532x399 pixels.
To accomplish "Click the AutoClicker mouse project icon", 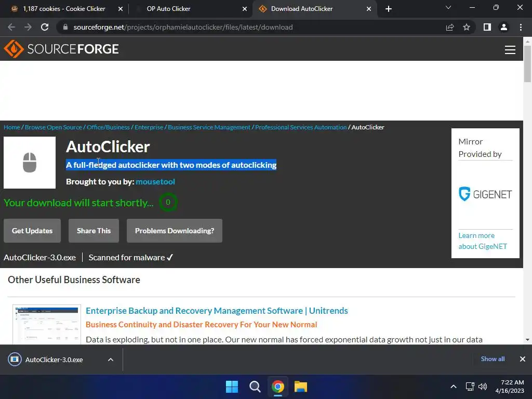I will click(x=30, y=163).
